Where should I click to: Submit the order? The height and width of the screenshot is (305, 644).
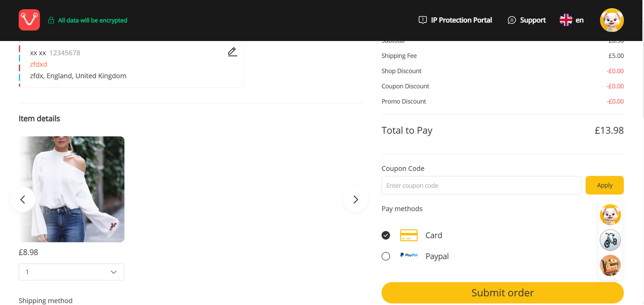pyautogui.click(x=502, y=292)
